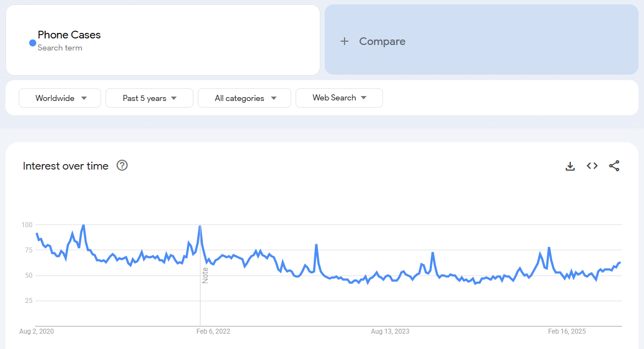Edit the Phone Cases search term
The width and height of the screenshot is (644, 349).
click(69, 35)
